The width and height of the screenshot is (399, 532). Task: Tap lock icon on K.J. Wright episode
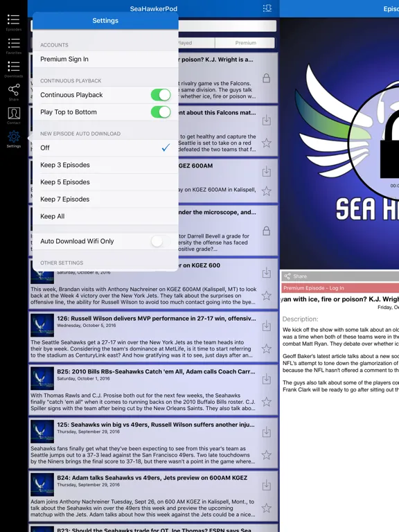pos(266,78)
